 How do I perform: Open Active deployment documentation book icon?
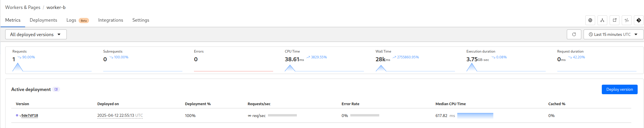56,89
